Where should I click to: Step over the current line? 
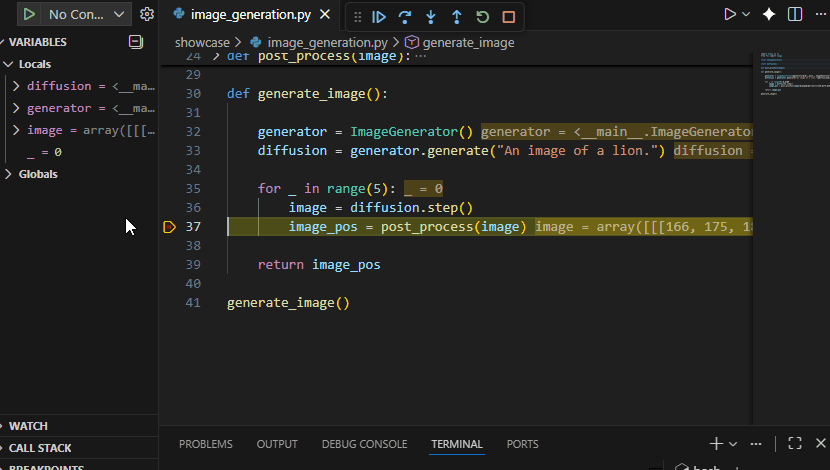[x=405, y=17]
